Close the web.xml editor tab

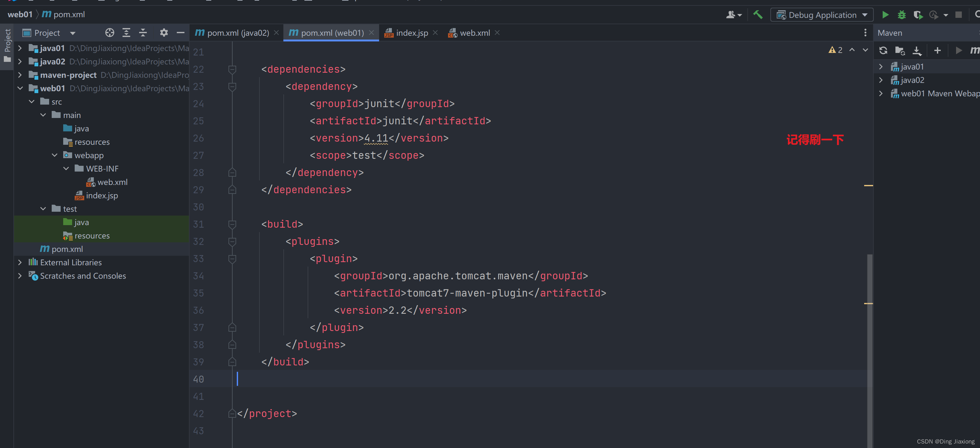tap(497, 33)
